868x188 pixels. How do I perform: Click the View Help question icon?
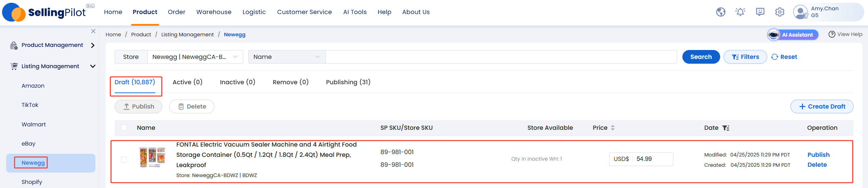point(832,34)
